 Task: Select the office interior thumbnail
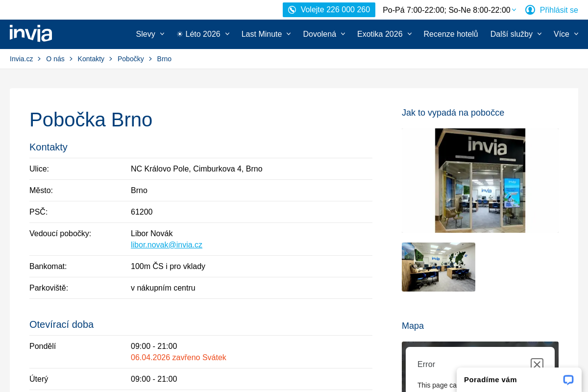(439, 267)
